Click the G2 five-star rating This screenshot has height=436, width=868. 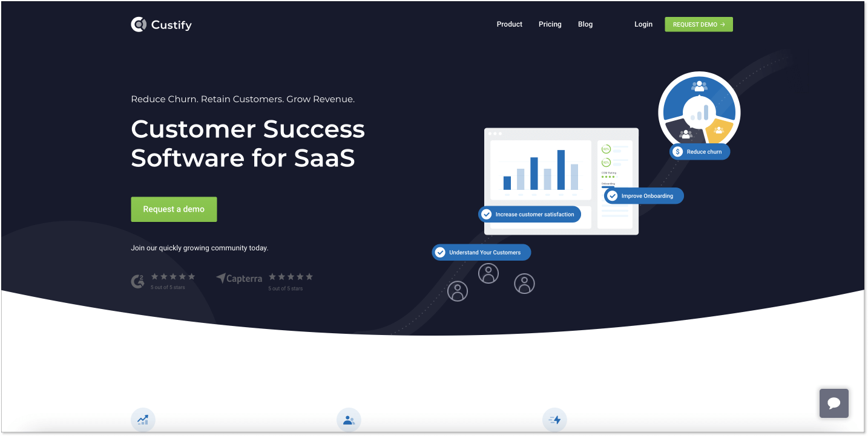173,276
